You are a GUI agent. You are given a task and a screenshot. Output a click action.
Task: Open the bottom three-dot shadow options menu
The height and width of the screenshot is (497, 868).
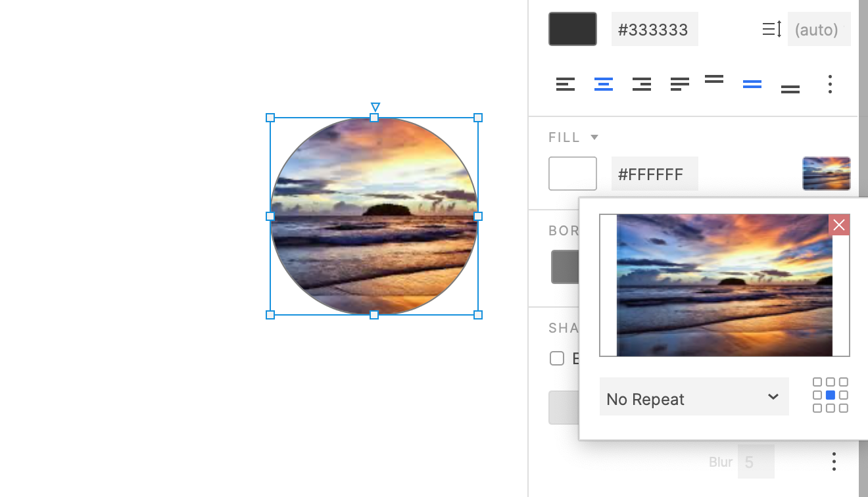point(834,461)
